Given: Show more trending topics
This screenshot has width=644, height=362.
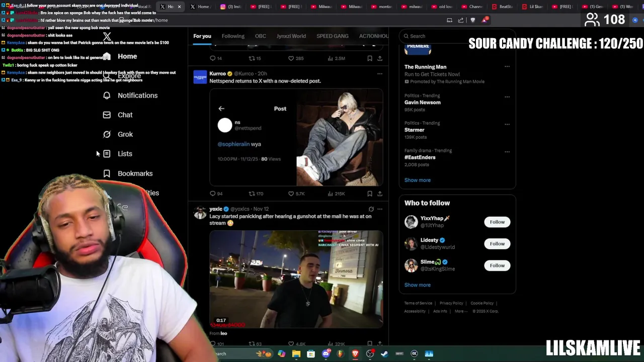Looking at the screenshot, I should (x=418, y=180).
